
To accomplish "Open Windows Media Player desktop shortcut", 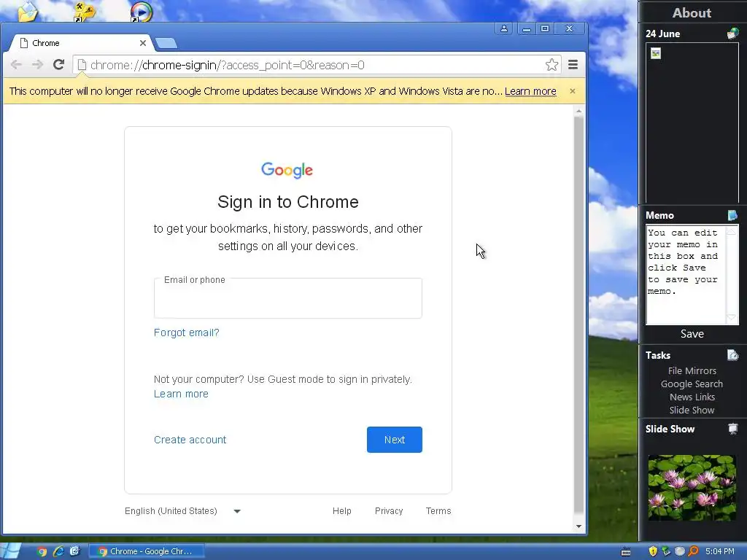I will (x=142, y=12).
